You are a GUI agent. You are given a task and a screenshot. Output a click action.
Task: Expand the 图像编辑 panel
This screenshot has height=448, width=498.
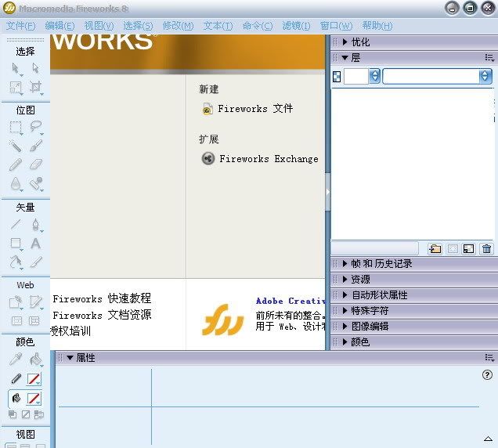tap(345, 327)
